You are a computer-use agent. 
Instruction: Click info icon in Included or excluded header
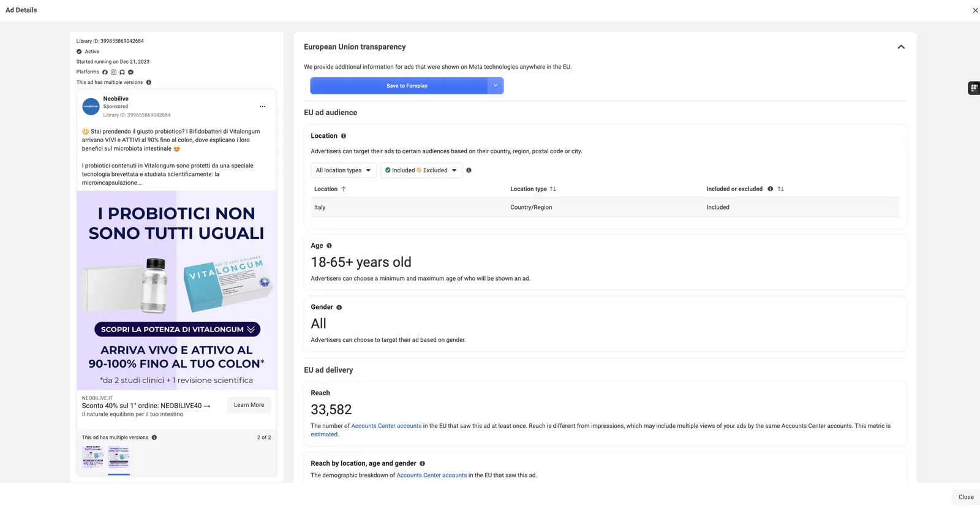[771, 189]
